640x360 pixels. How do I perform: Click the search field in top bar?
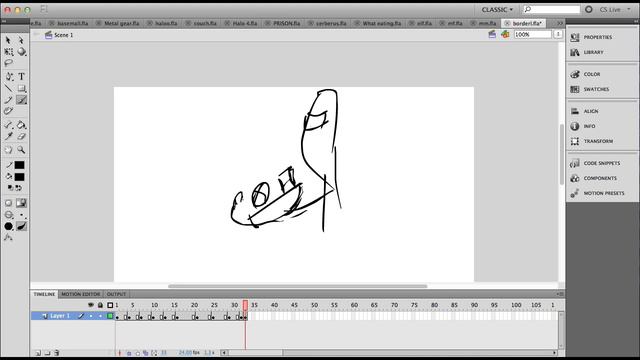click(x=551, y=9)
